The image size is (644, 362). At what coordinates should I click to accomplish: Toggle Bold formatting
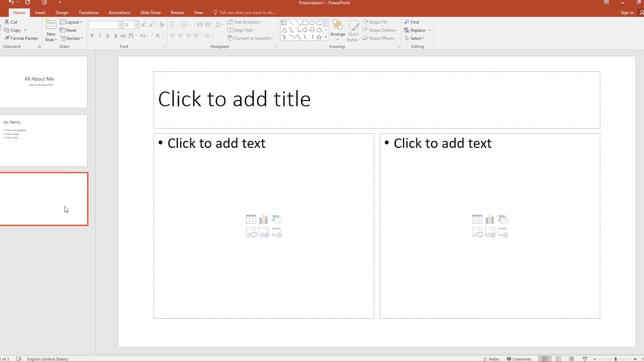(92, 36)
